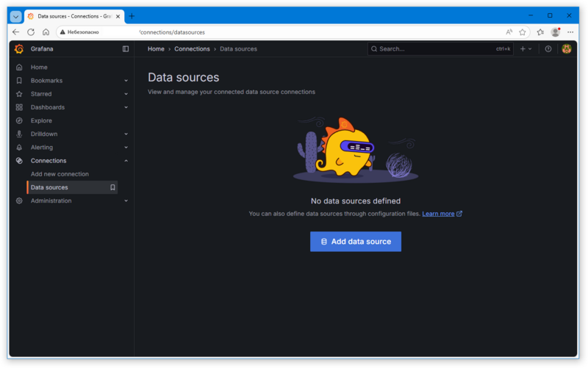Click the browser address bar URL
The height and width of the screenshot is (368, 588).
(x=172, y=32)
